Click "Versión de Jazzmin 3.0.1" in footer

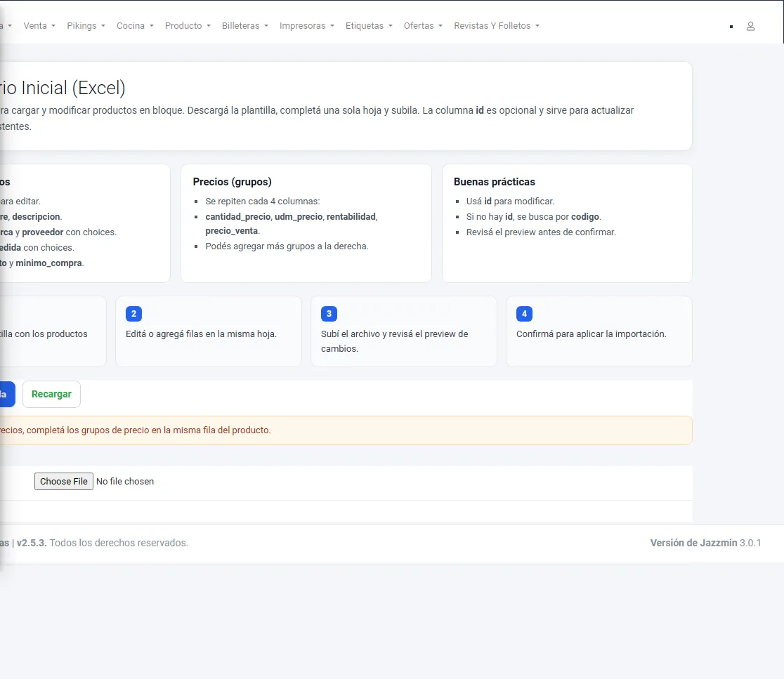pyautogui.click(x=705, y=543)
